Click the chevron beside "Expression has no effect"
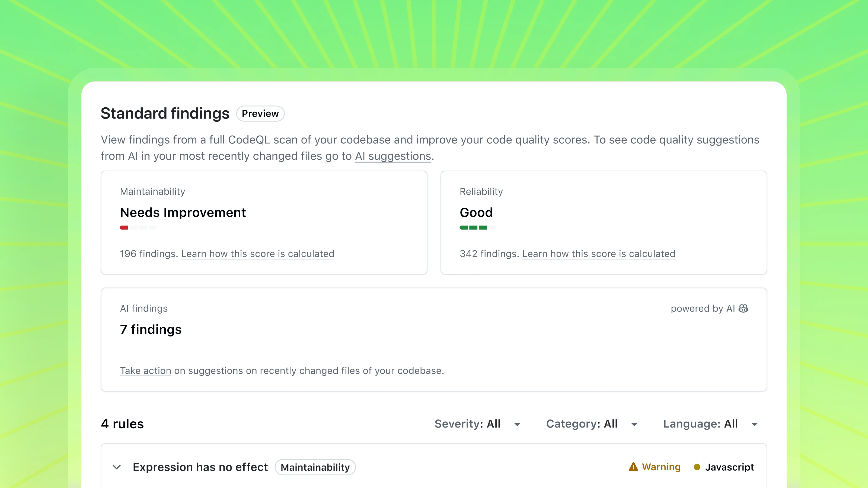This screenshot has width=868, height=488. tap(117, 467)
